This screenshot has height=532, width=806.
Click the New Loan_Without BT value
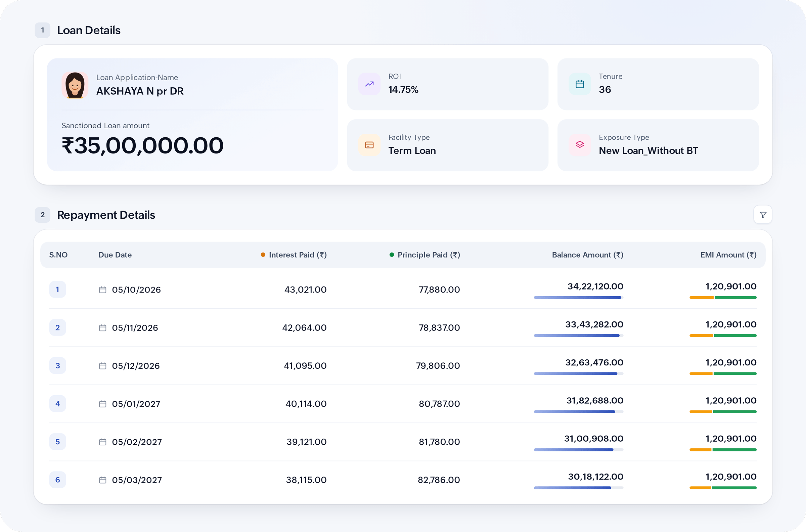(648, 151)
